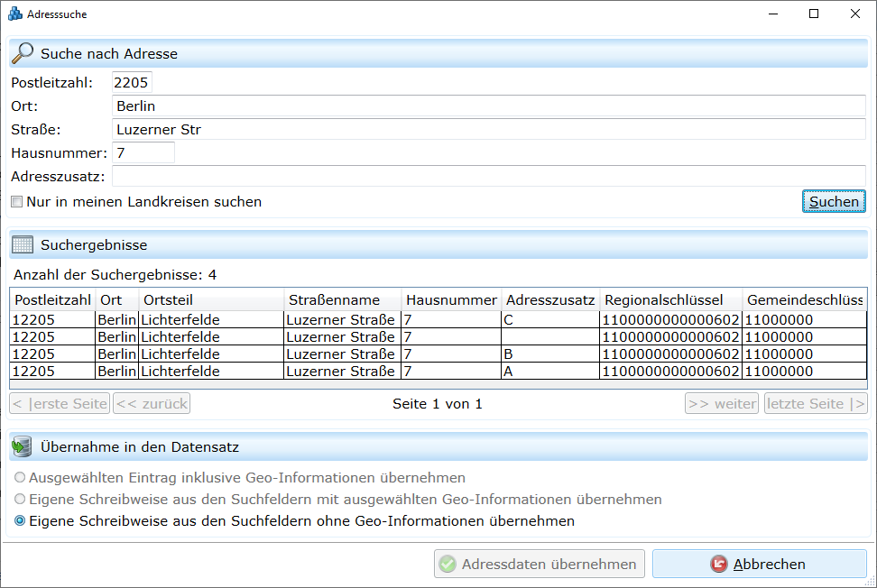This screenshot has height=588, width=877.
Task: Click the Straße field with Luzerner Str
Action: 487,130
